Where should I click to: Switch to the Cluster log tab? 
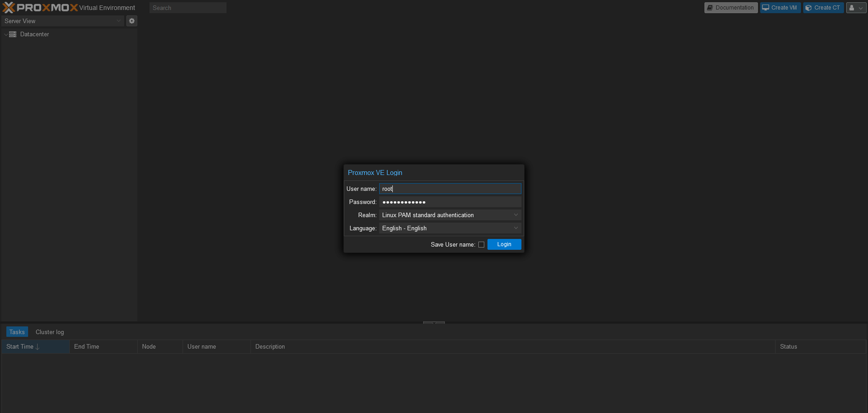point(49,331)
